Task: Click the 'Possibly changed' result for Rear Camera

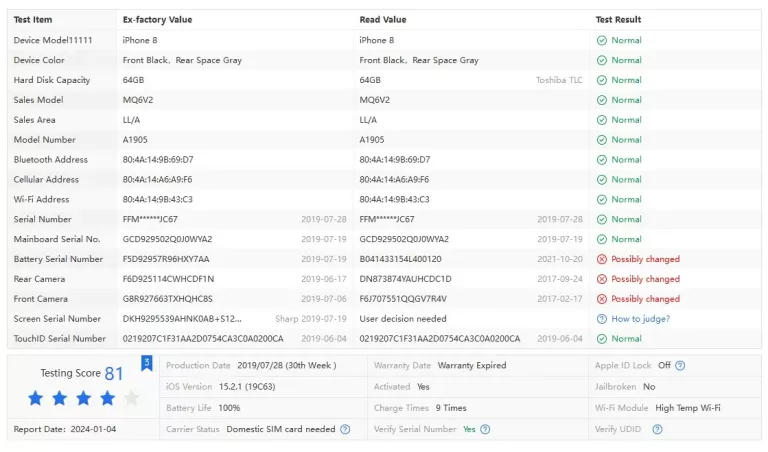Action: pos(645,279)
